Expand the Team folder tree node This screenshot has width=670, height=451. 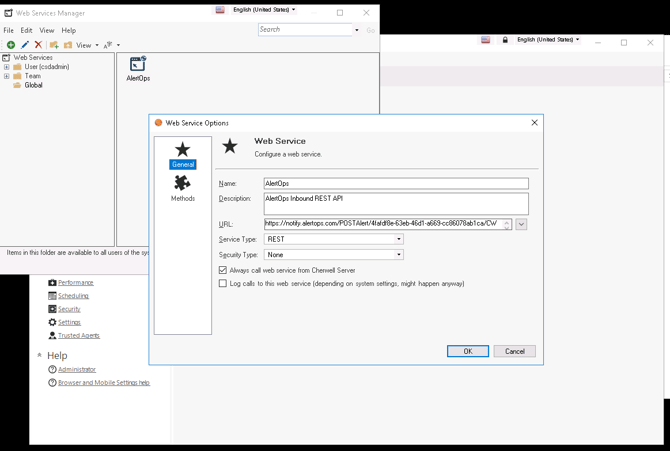pyautogui.click(x=7, y=76)
